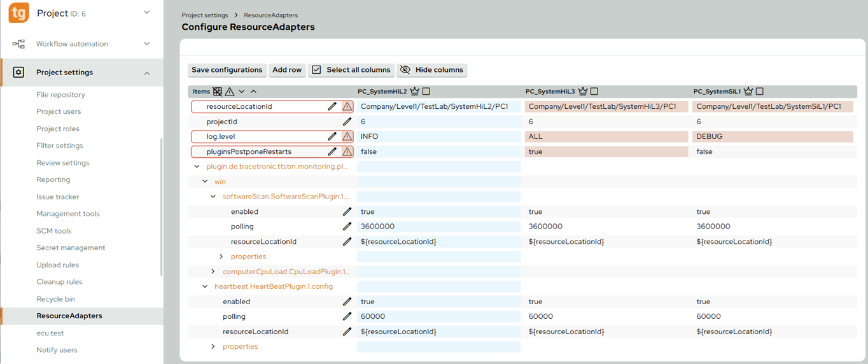The image size is (868, 364).
Task: Click warning icon on resourceLocationId row
Action: pos(347,106)
